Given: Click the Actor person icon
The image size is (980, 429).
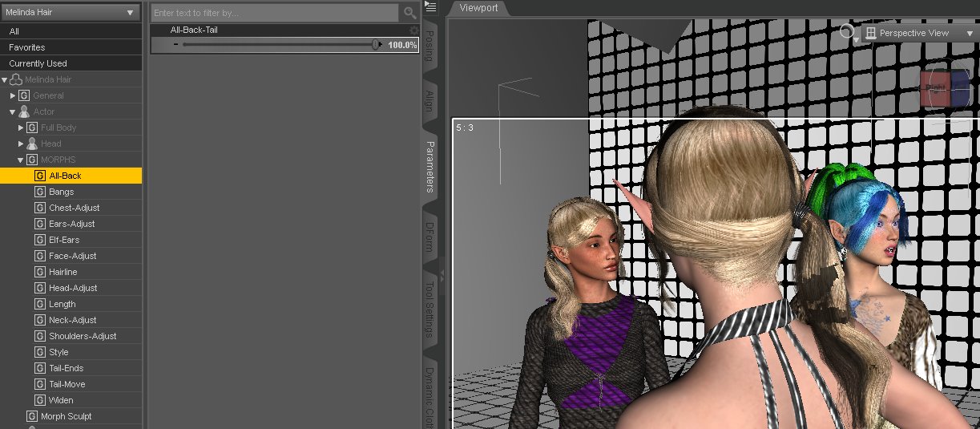Looking at the screenshot, I should [x=24, y=111].
